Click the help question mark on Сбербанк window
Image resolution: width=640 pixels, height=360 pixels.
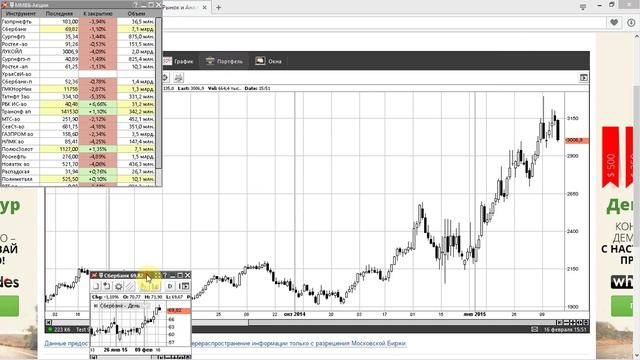click(165, 276)
